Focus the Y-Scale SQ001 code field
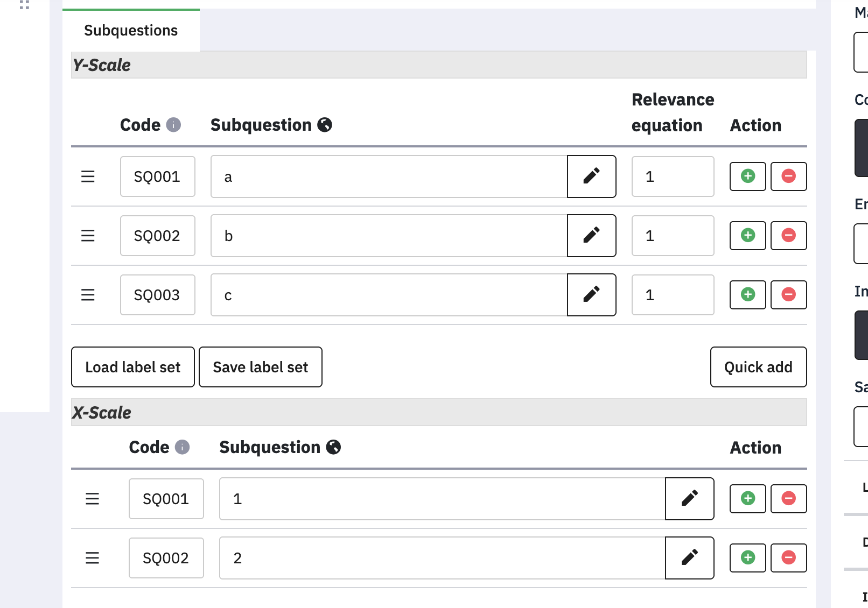Viewport: 868px width, 608px height. click(x=157, y=176)
